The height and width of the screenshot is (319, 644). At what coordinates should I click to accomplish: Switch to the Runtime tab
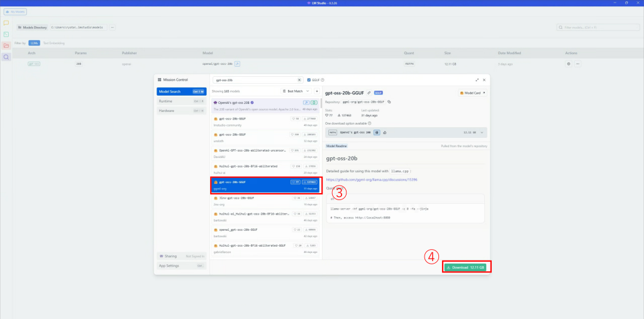tap(179, 101)
